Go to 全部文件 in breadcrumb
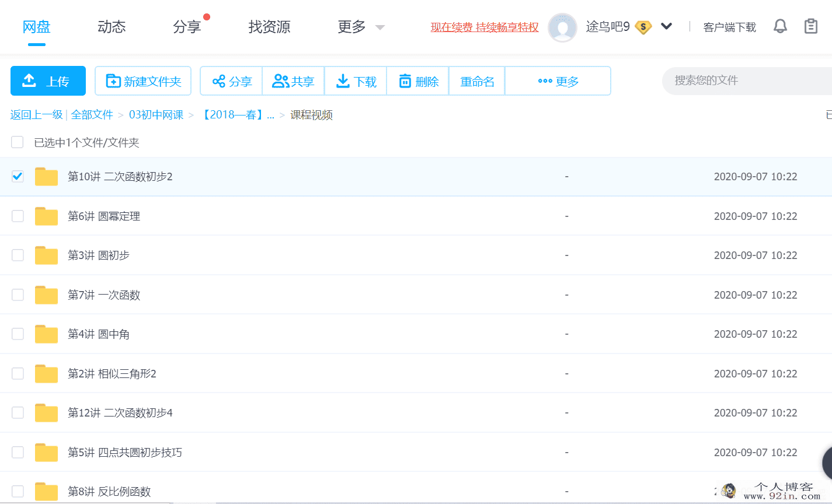The image size is (832, 504). [92, 115]
